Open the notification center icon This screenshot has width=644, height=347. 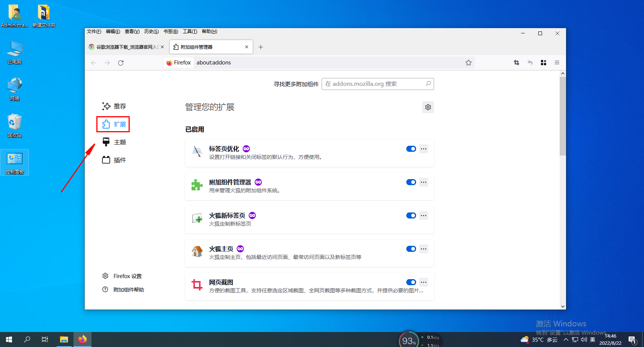(x=632, y=340)
